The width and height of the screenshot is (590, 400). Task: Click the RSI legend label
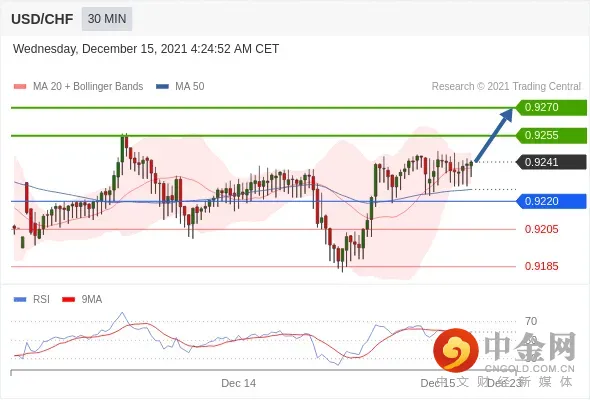click(41, 300)
